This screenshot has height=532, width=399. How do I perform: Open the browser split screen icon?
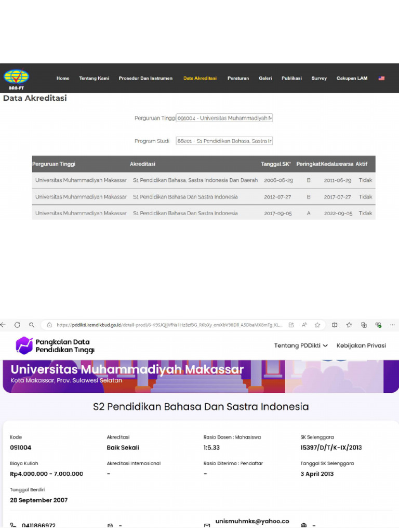(x=335, y=325)
